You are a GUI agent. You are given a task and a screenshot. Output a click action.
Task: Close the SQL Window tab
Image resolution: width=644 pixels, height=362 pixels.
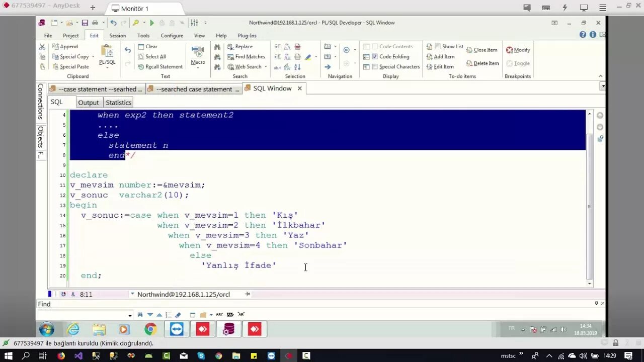(299, 88)
